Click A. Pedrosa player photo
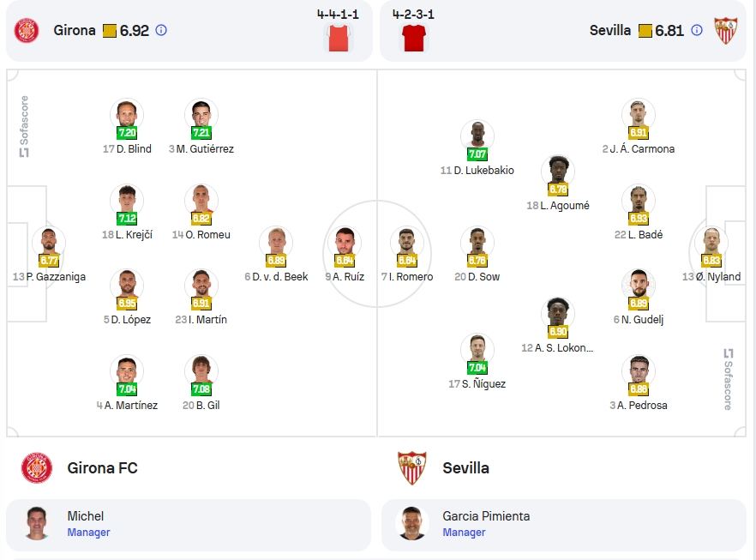The height and width of the screenshot is (560, 756). [x=639, y=371]
